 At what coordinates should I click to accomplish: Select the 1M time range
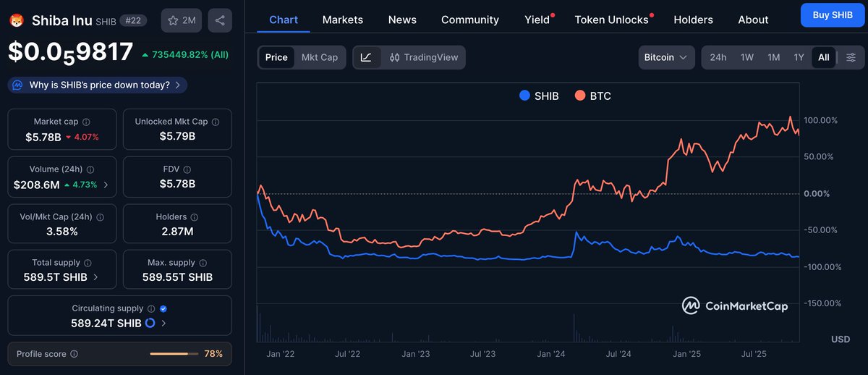click(774, 57)
